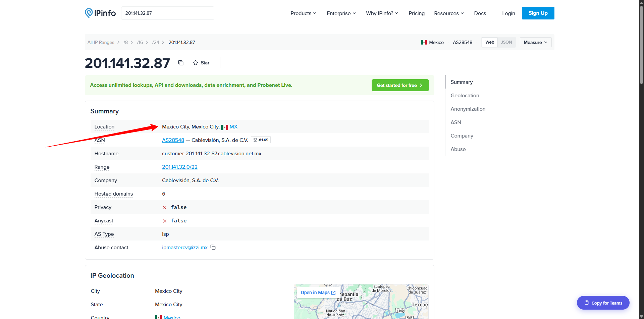Viewport: 644px width, 319px height.
Task: Click the Mexico country link under IP Geolocation
Action: click(x=172, y=317)
